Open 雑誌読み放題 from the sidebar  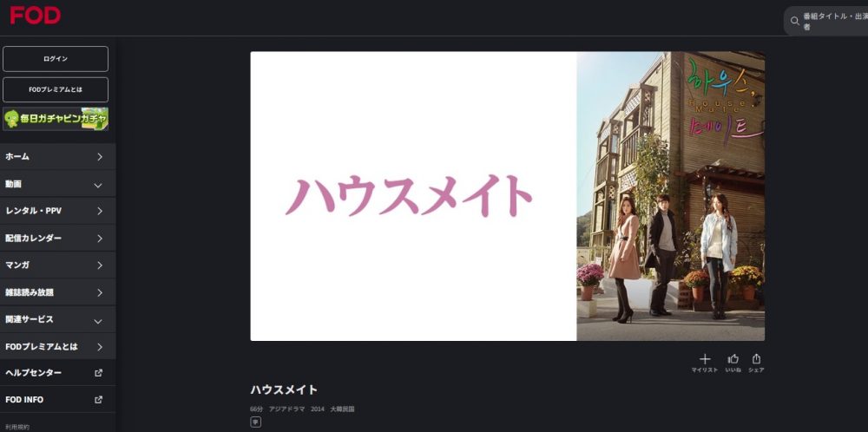(x=57, y=292)
